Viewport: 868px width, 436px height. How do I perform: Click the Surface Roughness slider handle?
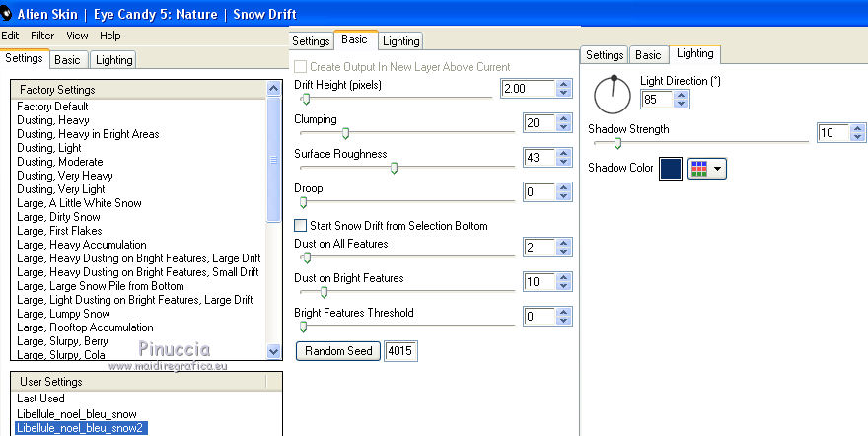394,168
